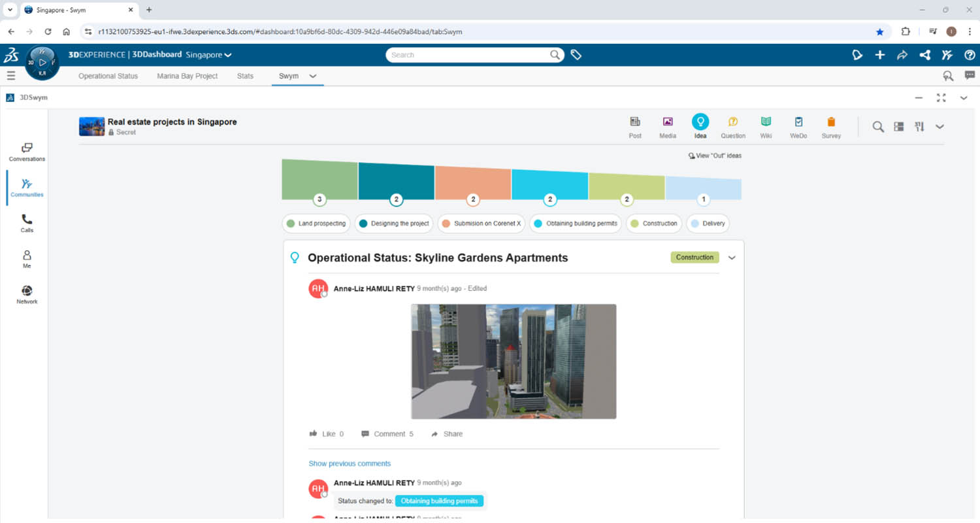Open Network in the left sidebar
The height and width of the screenshot is (523, 980).
click(27, 295)
